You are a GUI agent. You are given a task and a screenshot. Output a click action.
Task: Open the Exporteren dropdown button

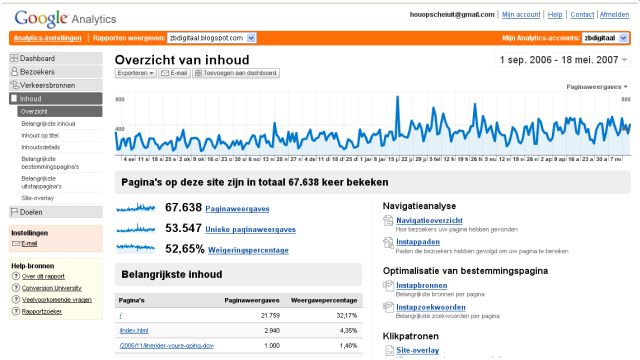click(135, 73)
